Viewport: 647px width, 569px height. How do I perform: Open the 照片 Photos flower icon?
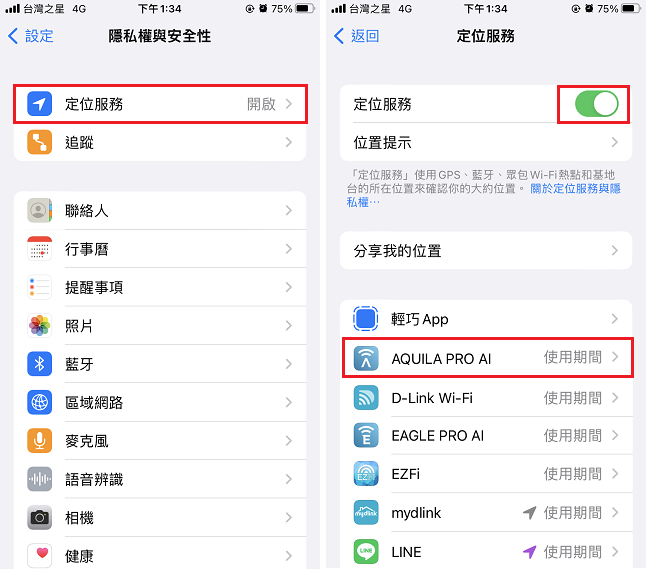(x=39, y=326)
